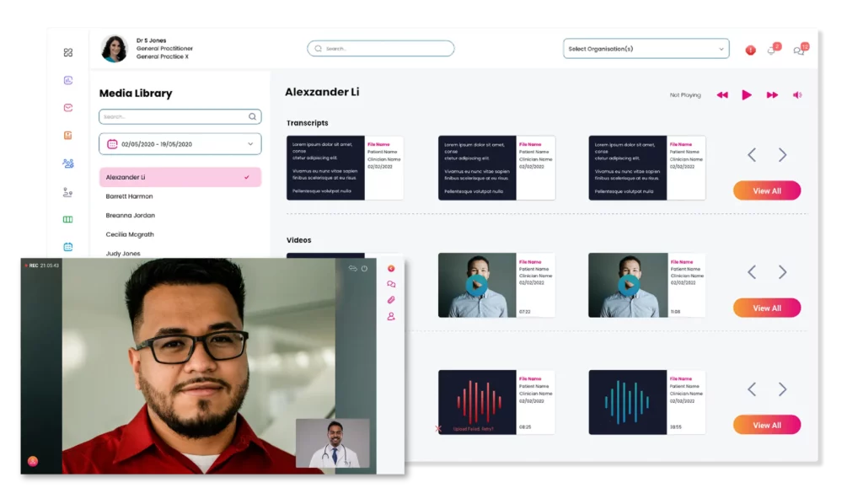Click the red alert exclamation icon
The height and width of the screenshot is (504, 863).
(x=750, y=50)
